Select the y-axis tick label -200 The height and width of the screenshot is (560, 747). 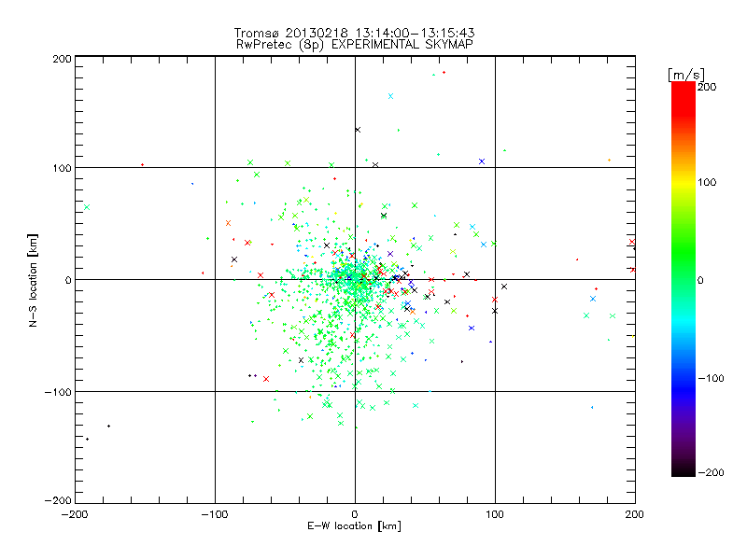point(58,500)
